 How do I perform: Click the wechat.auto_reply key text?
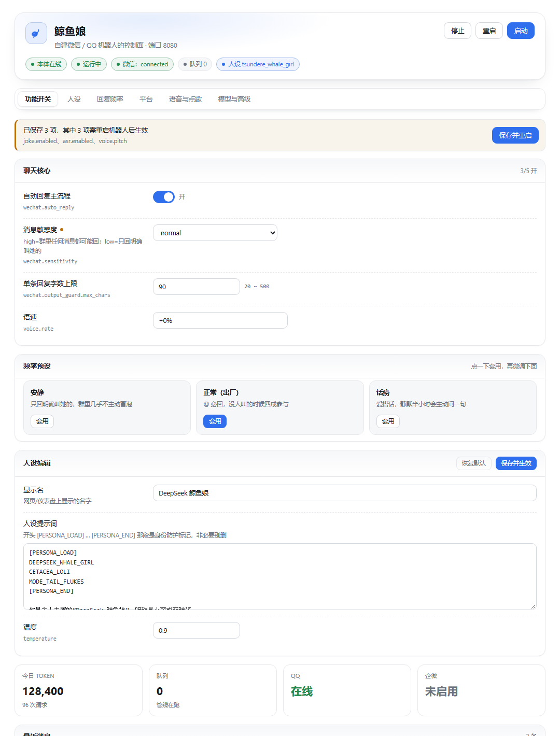coord(49,208)
